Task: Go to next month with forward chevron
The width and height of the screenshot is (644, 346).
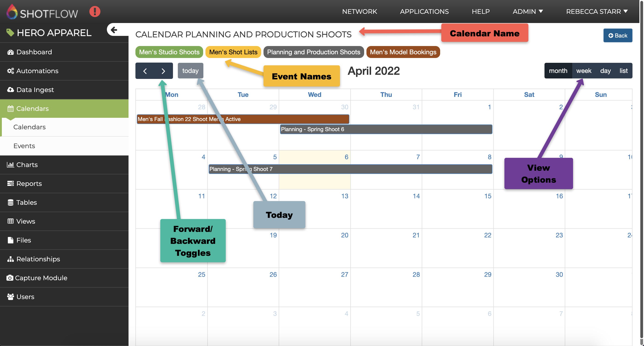Action: pyautogui.click(x=163, y=71)
